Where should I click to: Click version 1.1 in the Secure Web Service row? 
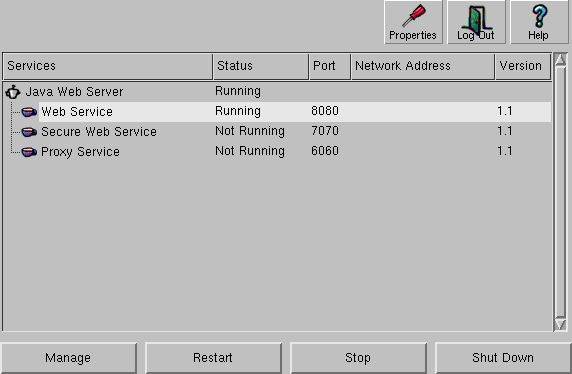coord(505,131)
